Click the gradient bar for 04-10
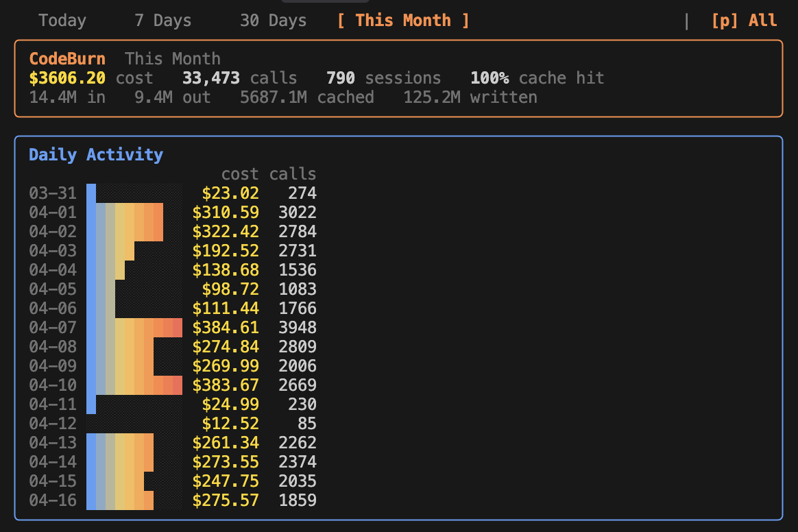The image size is (798, 532). pyautogui.click(x=134, y=385)
